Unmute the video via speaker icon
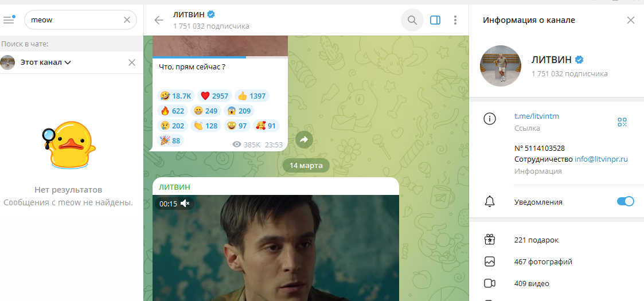Image resolution: width=644 pixels, height=301 pixels. point(185,204)
